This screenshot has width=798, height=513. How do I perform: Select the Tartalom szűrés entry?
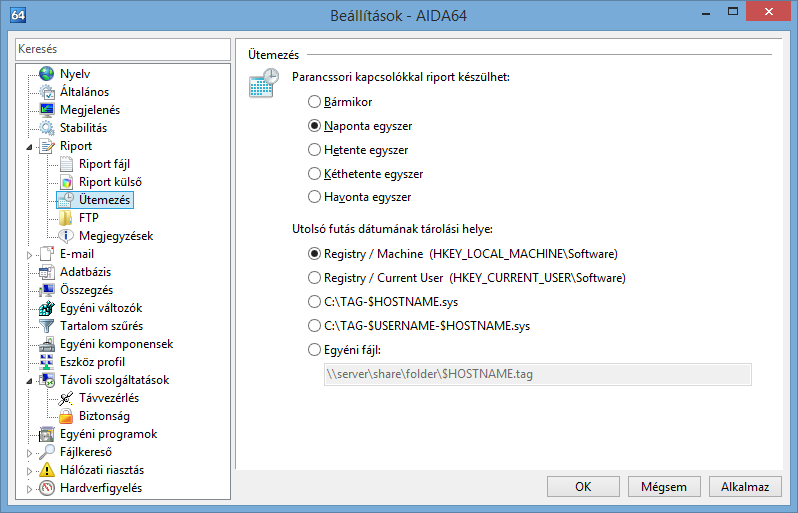(101, 326)
